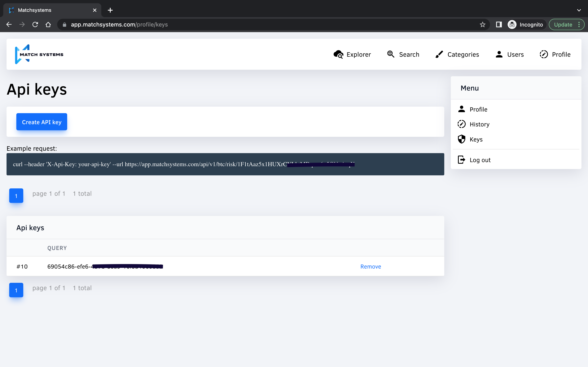
Task: Reload the page
Action: click(x=35, y=24)
